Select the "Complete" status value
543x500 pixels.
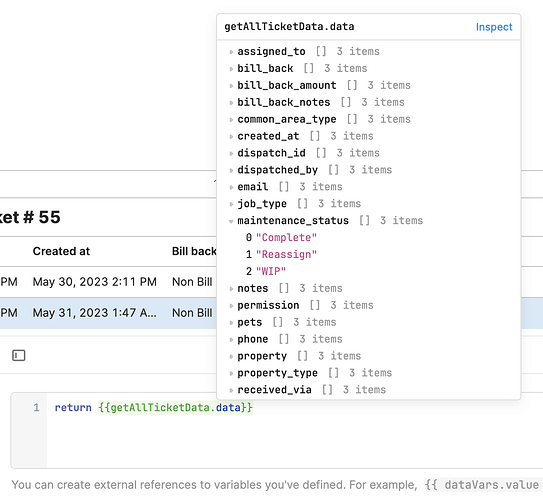click(286, 238)
